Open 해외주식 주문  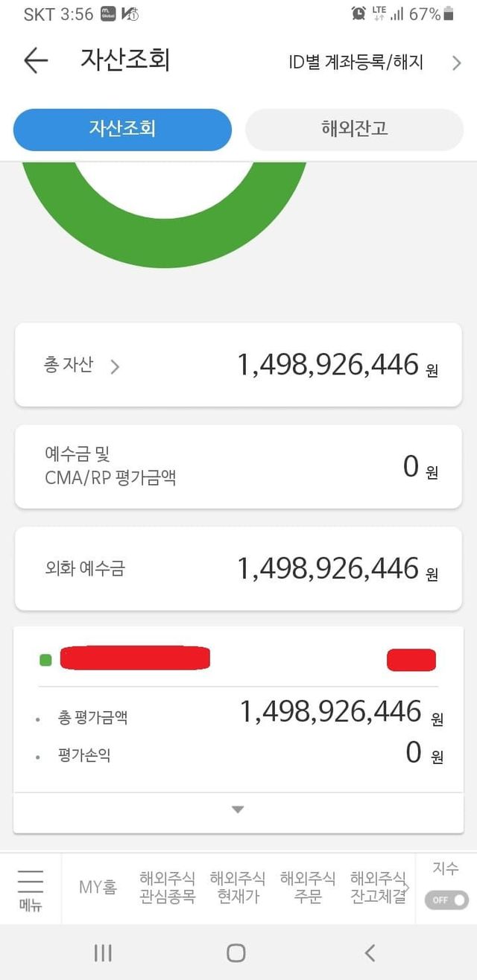click(x=308, y=888)
